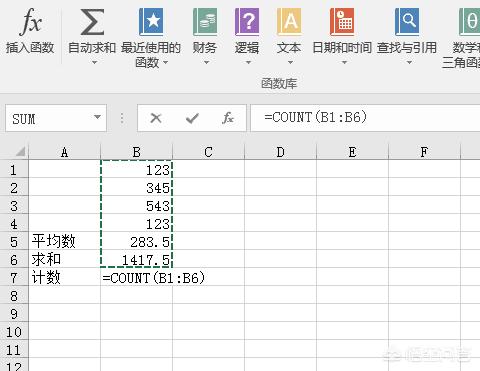480x371 pixels.
Task: Expand the Financial (财务) dropdown arrow
Action: (206, 62)
